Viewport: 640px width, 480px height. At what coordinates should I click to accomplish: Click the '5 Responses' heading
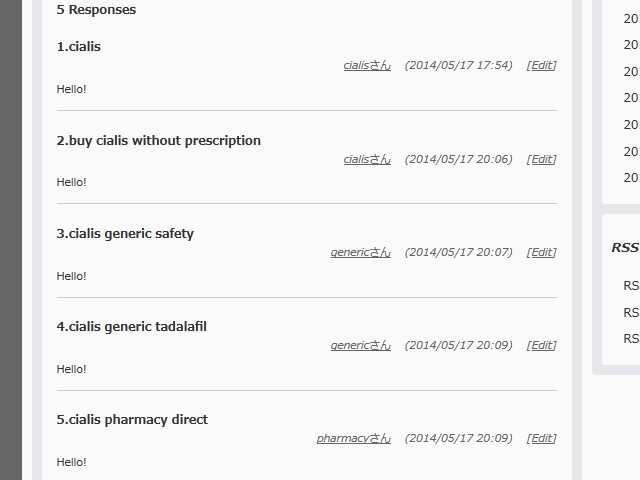point(96,10)
